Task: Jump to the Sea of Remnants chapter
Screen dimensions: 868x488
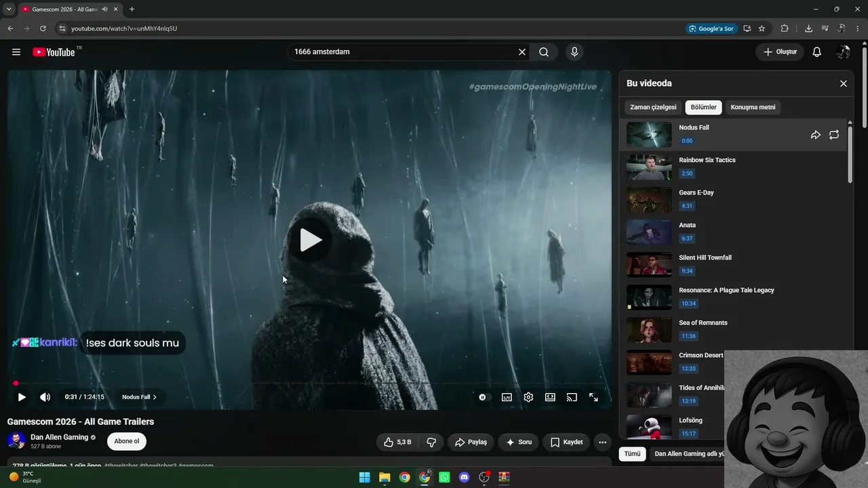Action: [734, 329]
